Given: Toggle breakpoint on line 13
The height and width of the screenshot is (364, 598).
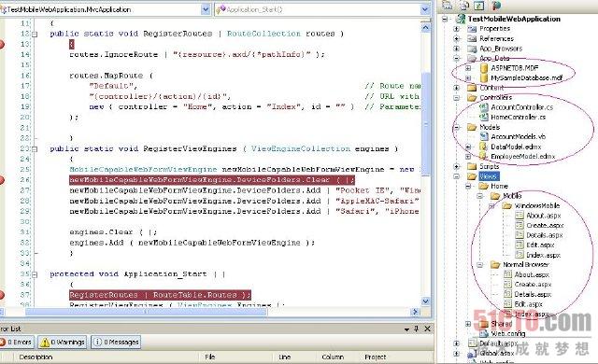Looking at the screenshot, I should 2,44.
